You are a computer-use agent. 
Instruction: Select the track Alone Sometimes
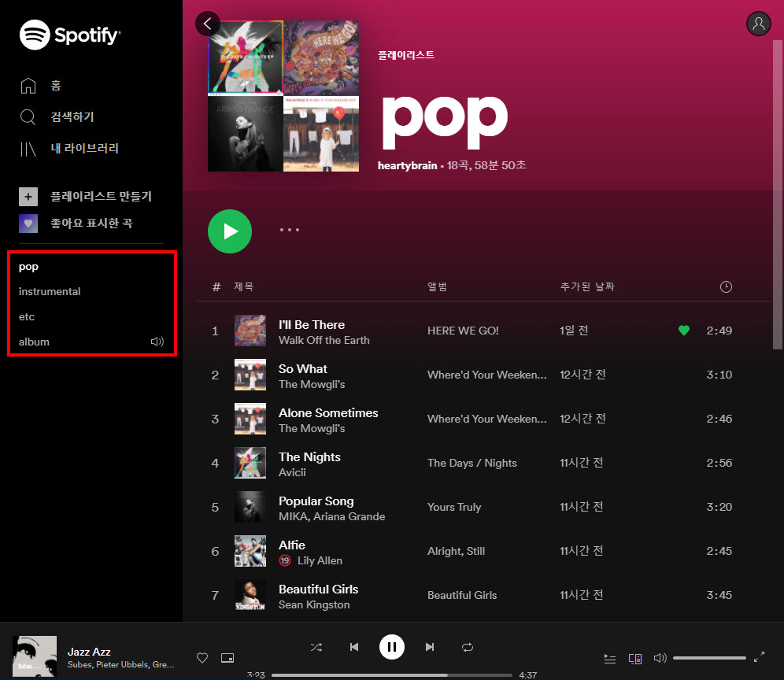(328, 412)
